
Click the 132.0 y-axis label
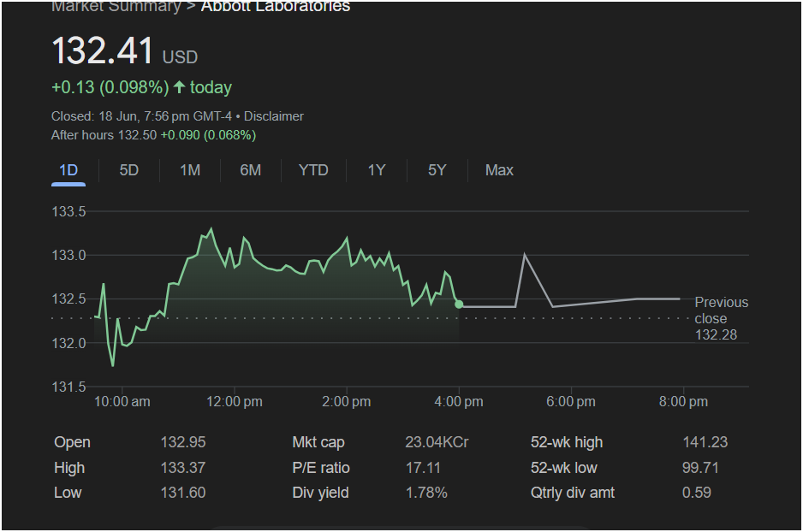point(68,343)
